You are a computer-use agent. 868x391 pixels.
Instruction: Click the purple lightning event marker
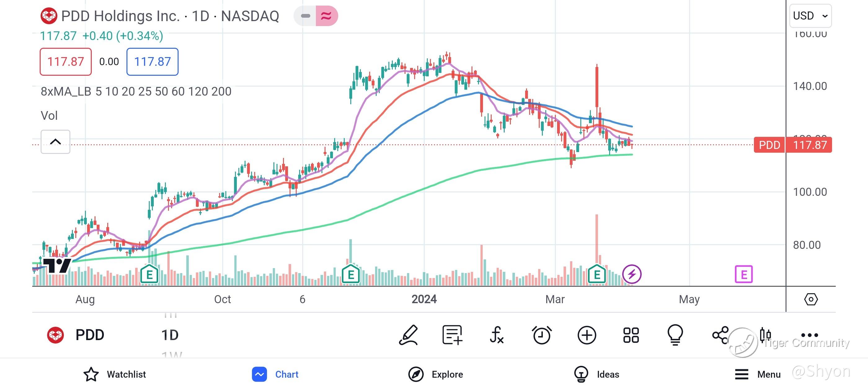[x=631, y=274]
